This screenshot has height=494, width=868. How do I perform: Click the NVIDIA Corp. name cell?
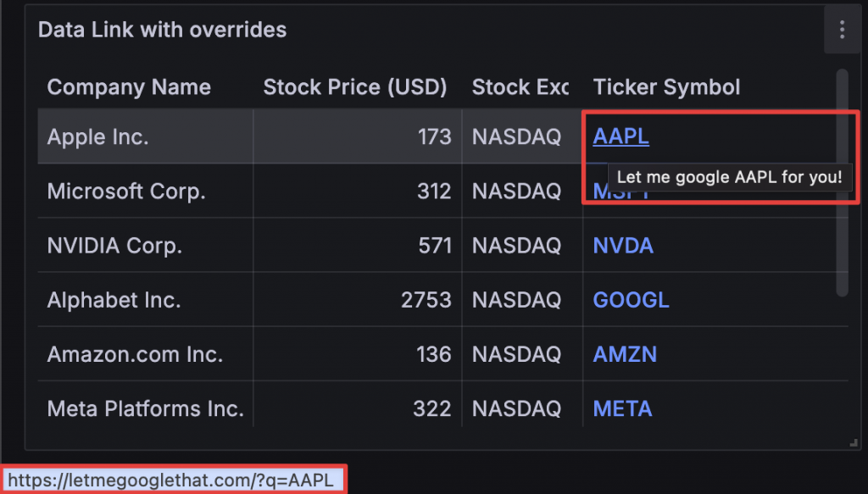[x=114, y=247]
